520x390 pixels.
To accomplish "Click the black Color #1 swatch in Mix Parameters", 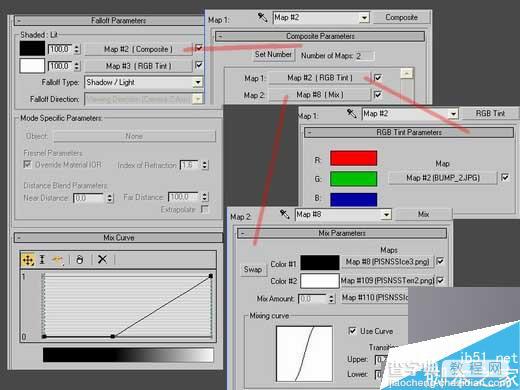I will [x=320, y=263].
